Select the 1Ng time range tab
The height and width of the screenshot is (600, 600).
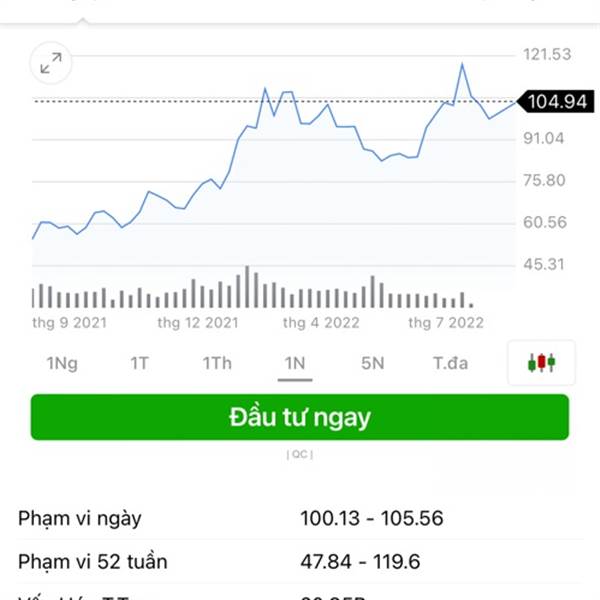tap(62, 363)
